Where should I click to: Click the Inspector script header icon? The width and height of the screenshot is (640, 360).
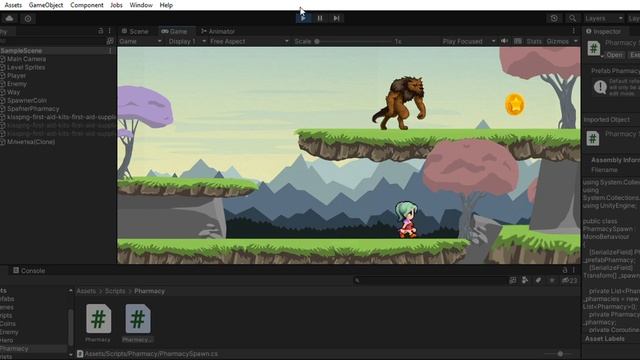click(594, 49)
